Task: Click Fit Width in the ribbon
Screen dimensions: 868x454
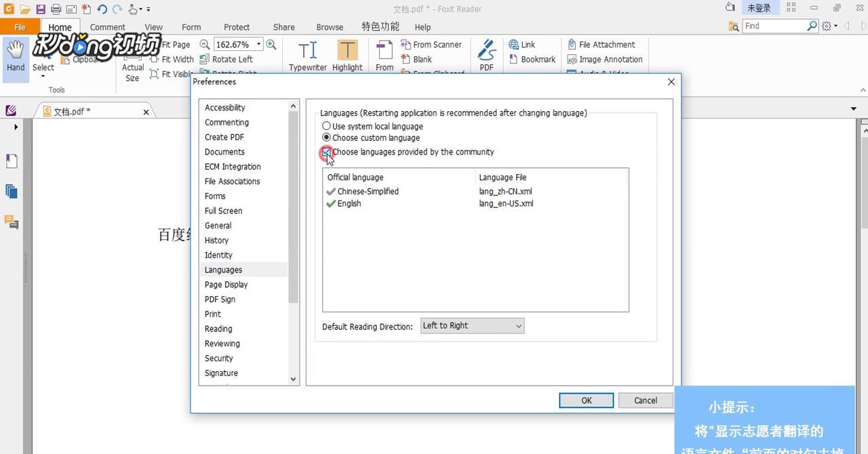Action: click(172, 59)
